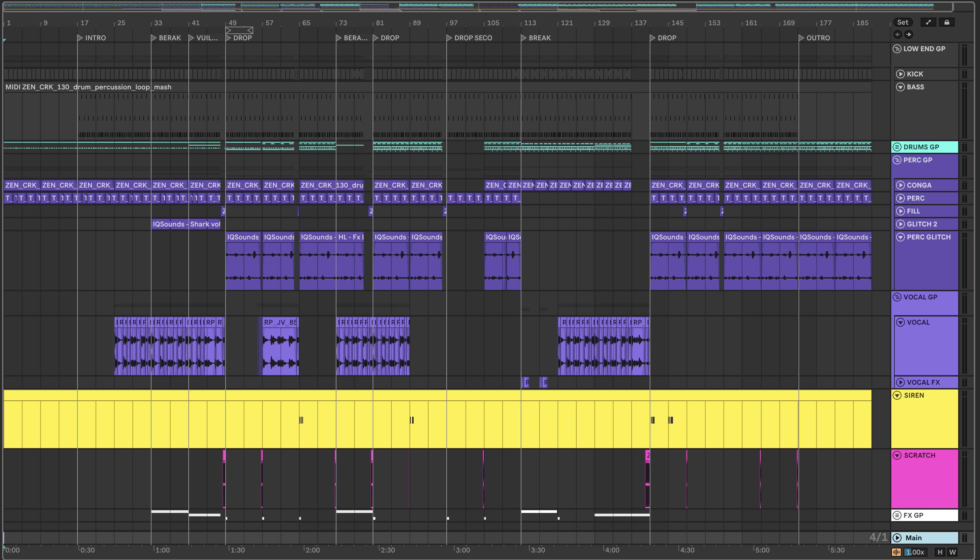Click the DRUMS GP group fold icon
The width and height of the screenshot is (980, 560).
click(897, 147)
